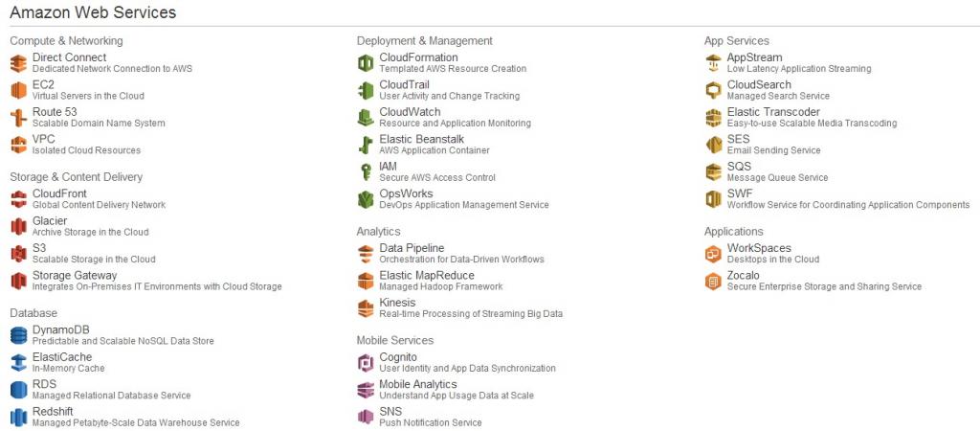Click the Redshift blue icon
The height and width of the screenshot is (431, 980).
(19, 418)
